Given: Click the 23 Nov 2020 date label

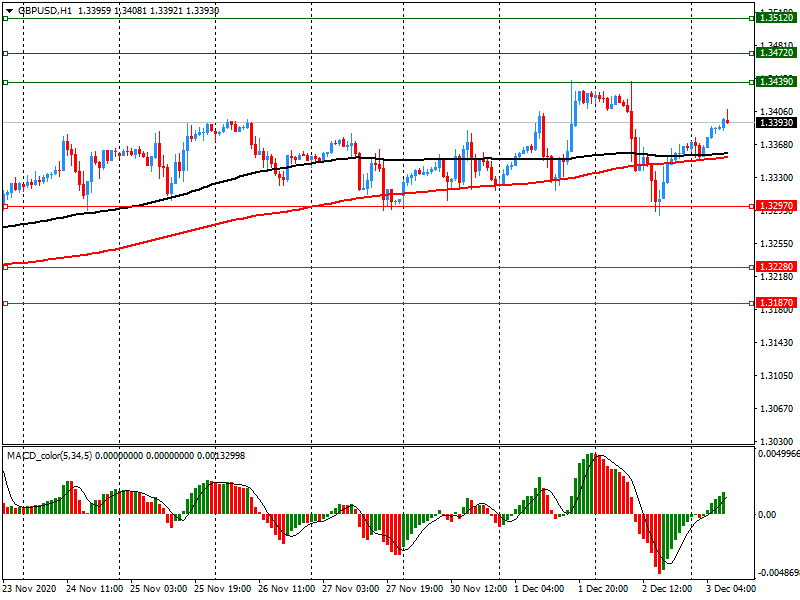Looking at the screenshot, I should [30, 589].
